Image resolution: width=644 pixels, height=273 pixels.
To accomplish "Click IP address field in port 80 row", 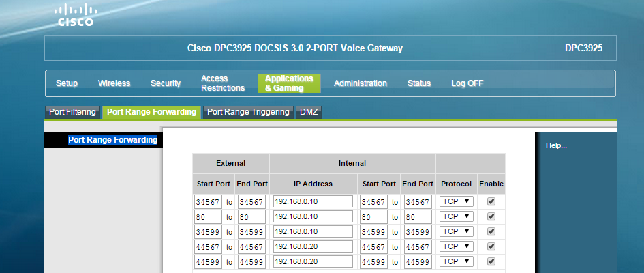I will pos(313,216).
